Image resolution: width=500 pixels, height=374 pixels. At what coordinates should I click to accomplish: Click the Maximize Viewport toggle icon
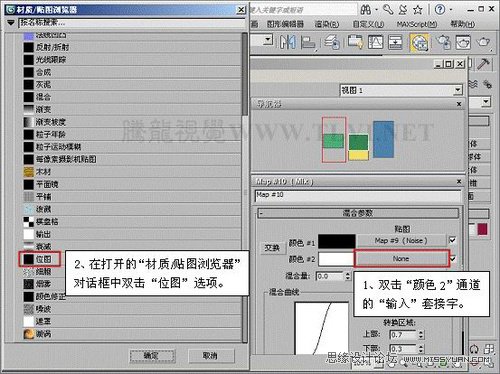coord(488,349)
